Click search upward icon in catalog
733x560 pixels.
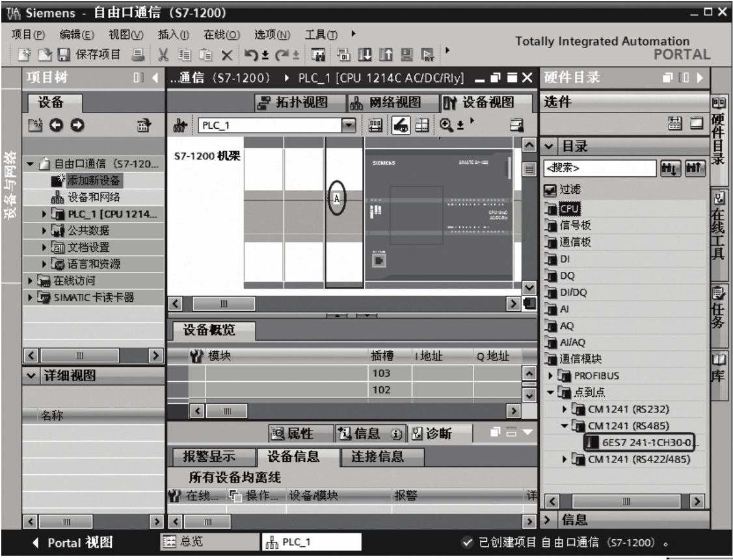click(695, 168)
